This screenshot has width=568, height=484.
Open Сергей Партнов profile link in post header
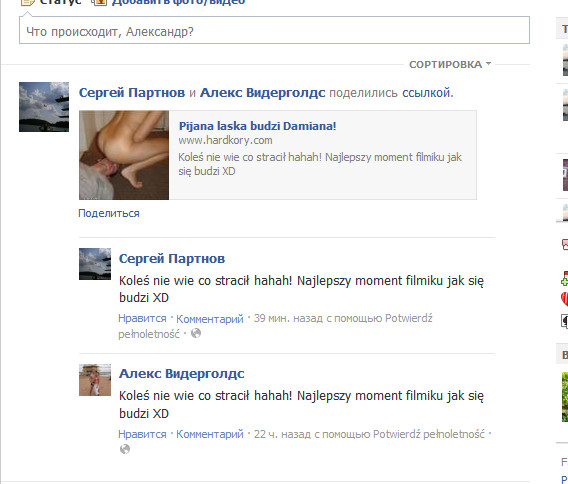[132, 93]
